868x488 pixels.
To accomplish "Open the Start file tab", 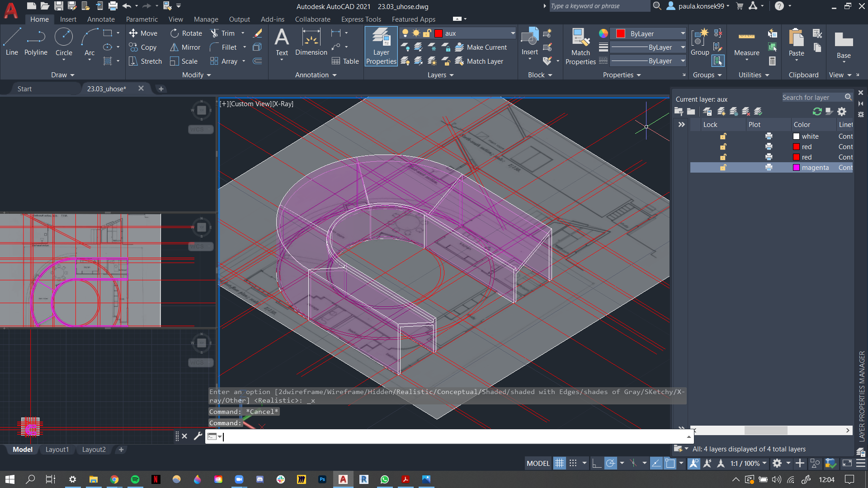I will click(24, 89).
